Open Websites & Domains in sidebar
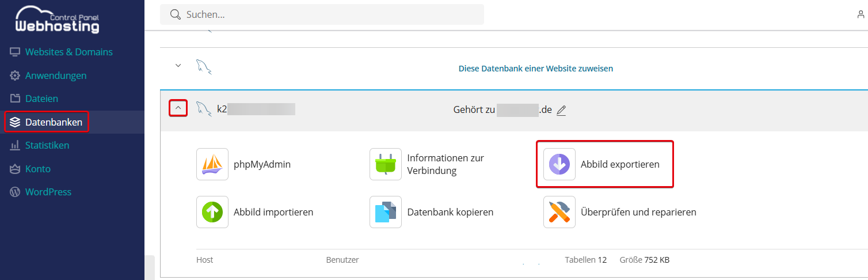This screenshot has width=868, height=280. click(68, 52)
